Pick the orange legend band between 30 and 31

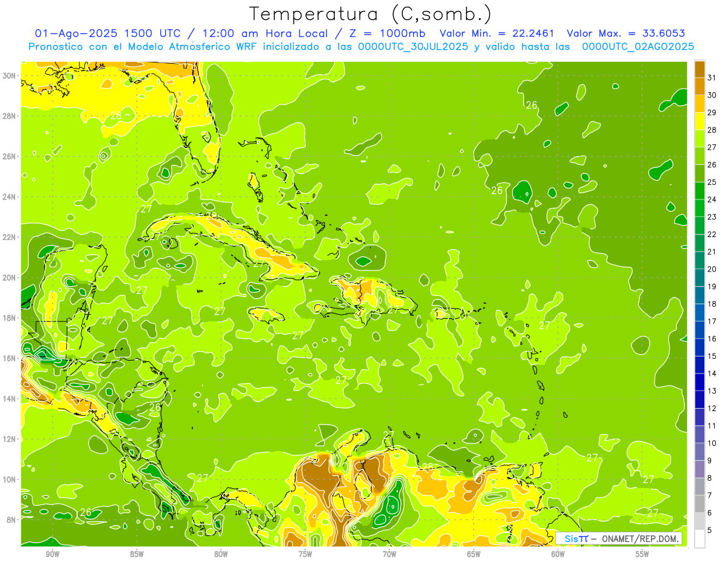click(699, 86)
